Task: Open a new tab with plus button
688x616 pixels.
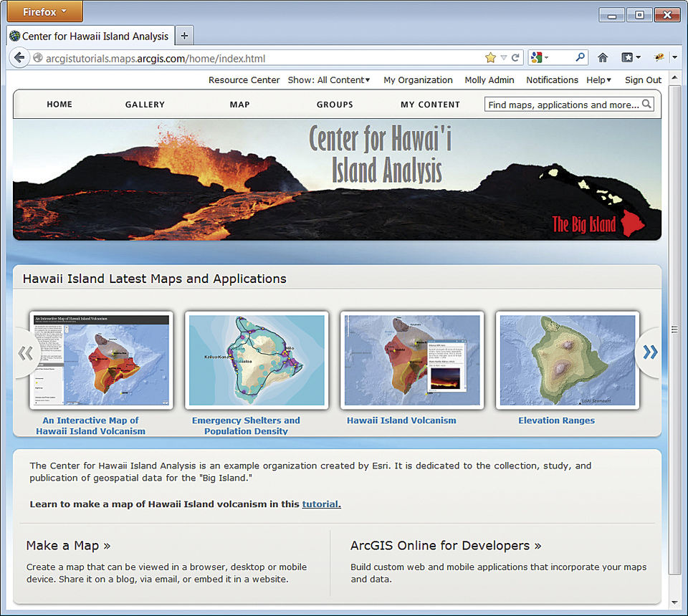Action: point(185,36)
